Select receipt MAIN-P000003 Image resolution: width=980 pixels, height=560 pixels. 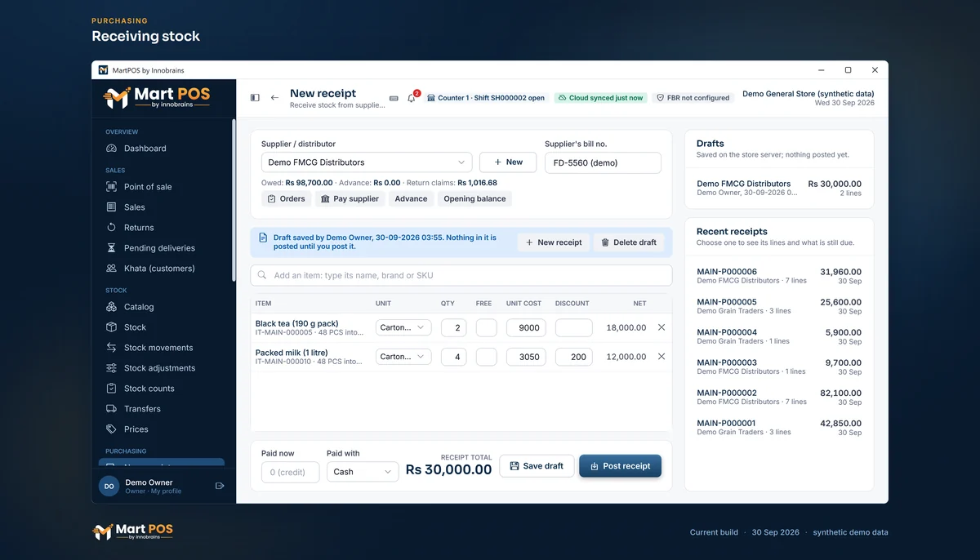[x=779, y=367]
